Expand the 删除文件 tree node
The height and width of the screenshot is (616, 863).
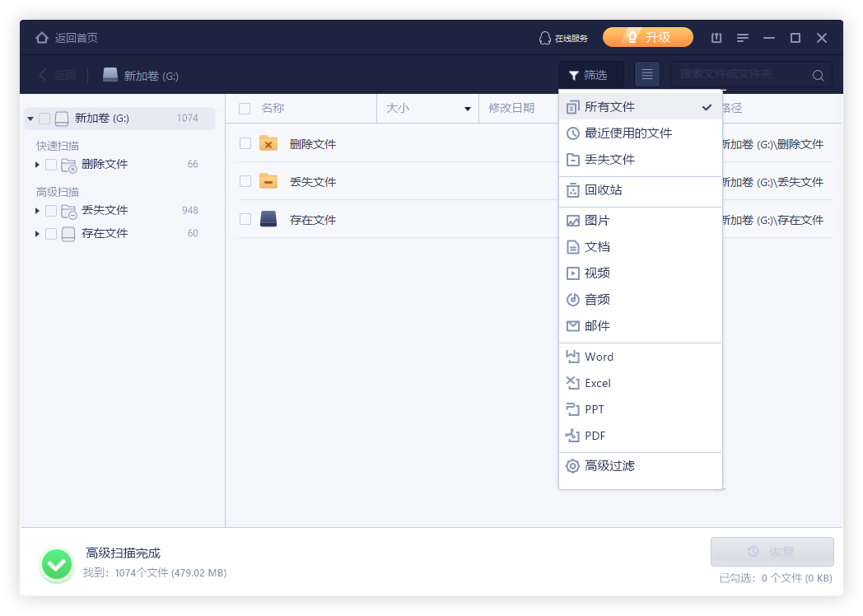click(36, 165)
